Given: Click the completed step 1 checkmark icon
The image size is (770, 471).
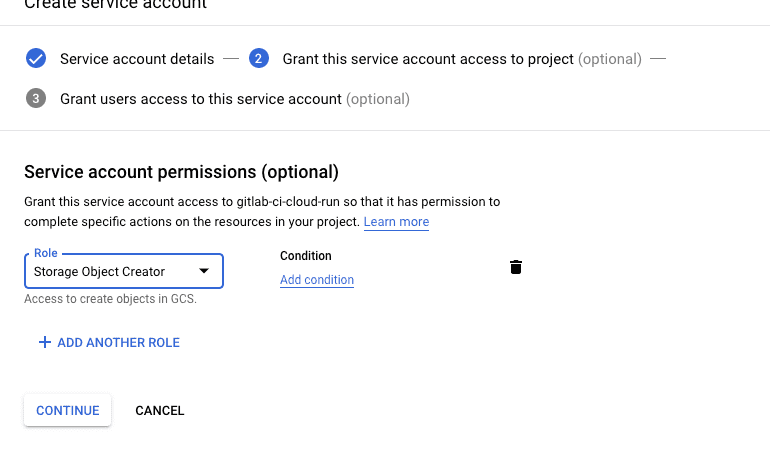Looking at the screenshot, I should point(36,59).
